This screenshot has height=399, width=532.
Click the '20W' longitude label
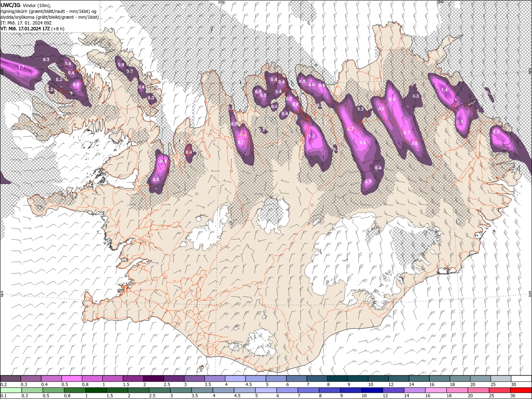coord(221,2)
